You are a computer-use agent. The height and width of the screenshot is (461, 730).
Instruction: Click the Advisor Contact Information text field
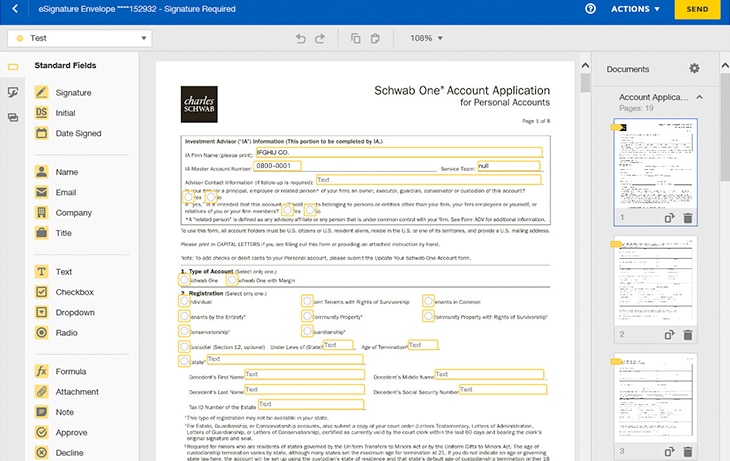point(428,180)
